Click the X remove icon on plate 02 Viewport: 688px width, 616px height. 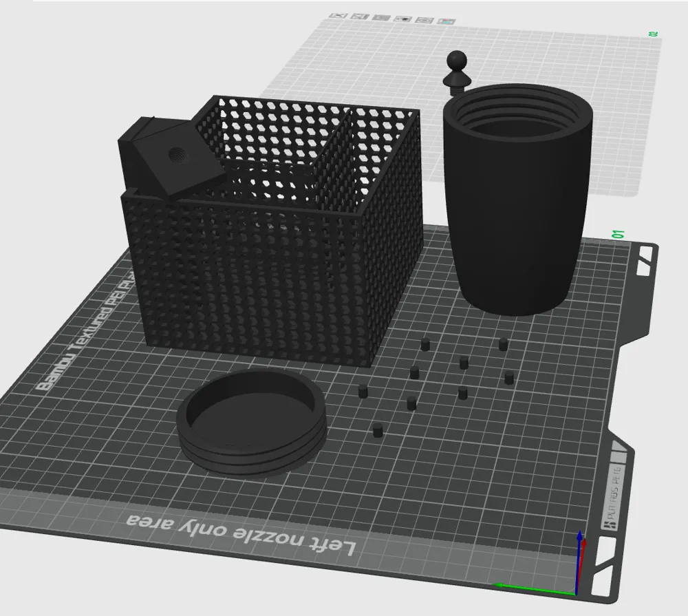pos(338,15)
